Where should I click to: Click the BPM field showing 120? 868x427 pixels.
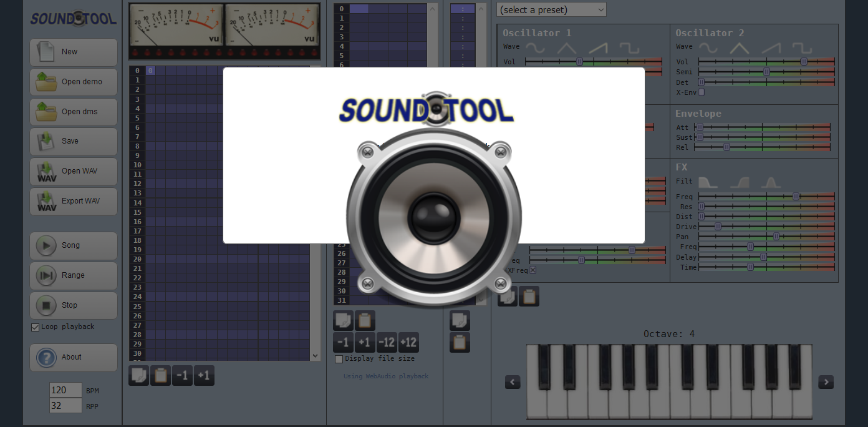click(x=65, y=390)
